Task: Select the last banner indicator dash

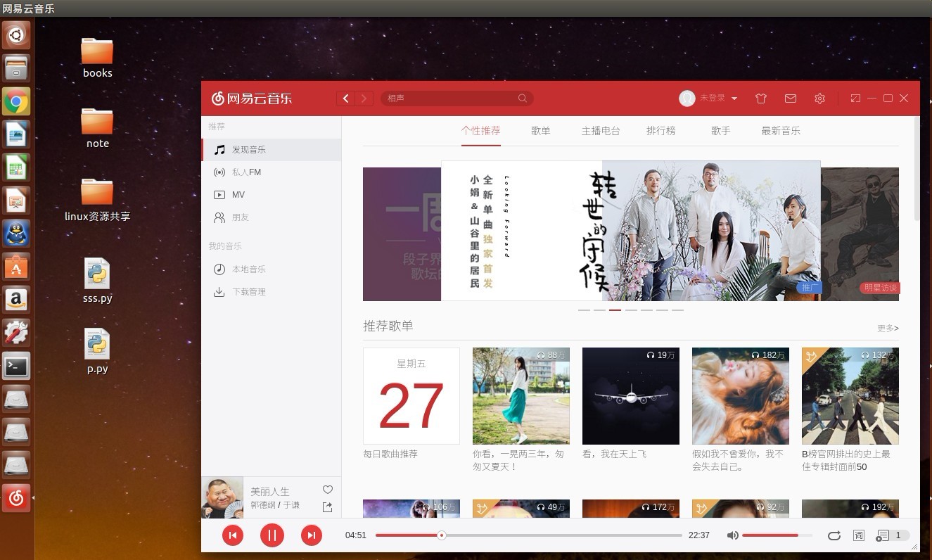Action: (677, 310)
